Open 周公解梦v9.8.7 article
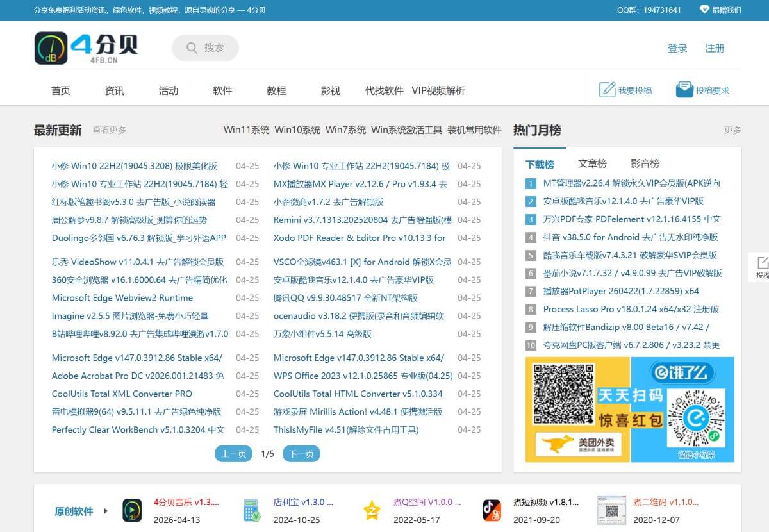The height and width of the screenshot is (532, 769). click(129, 220)
